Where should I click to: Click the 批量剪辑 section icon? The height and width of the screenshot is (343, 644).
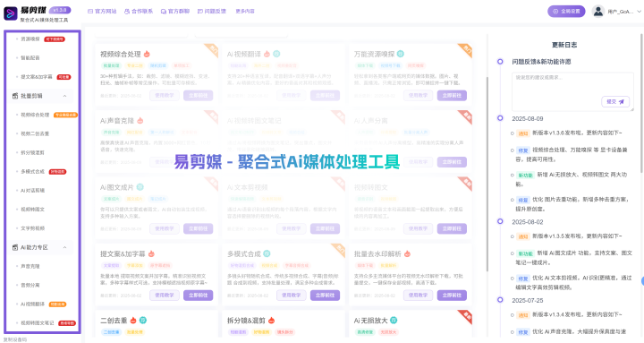pos(15,96)
